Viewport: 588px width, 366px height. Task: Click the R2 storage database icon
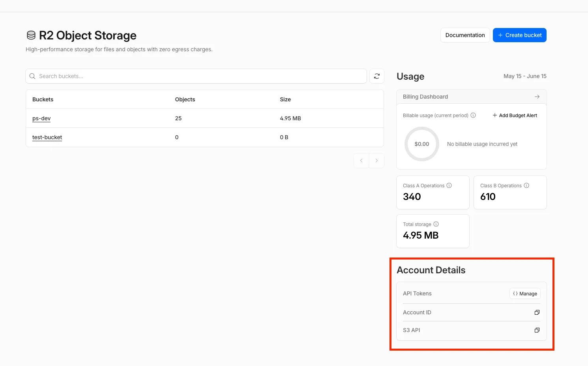coord(31,35)
